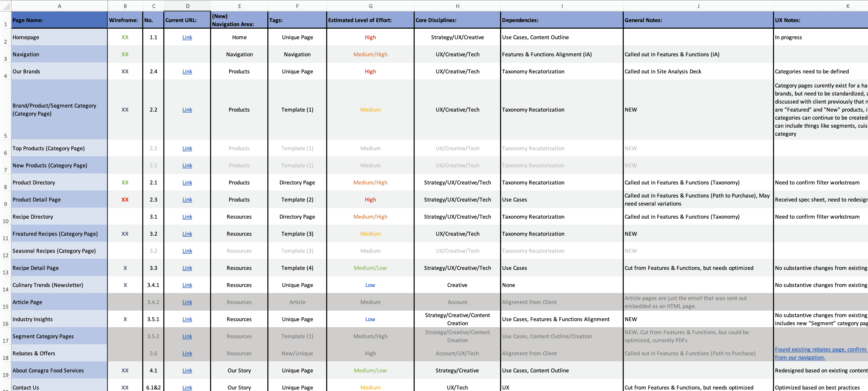Screen dimensions: 868x391
Task: Click the 'Page Name:' header cell
Action: pyautogui.click(x=59, y=20)
